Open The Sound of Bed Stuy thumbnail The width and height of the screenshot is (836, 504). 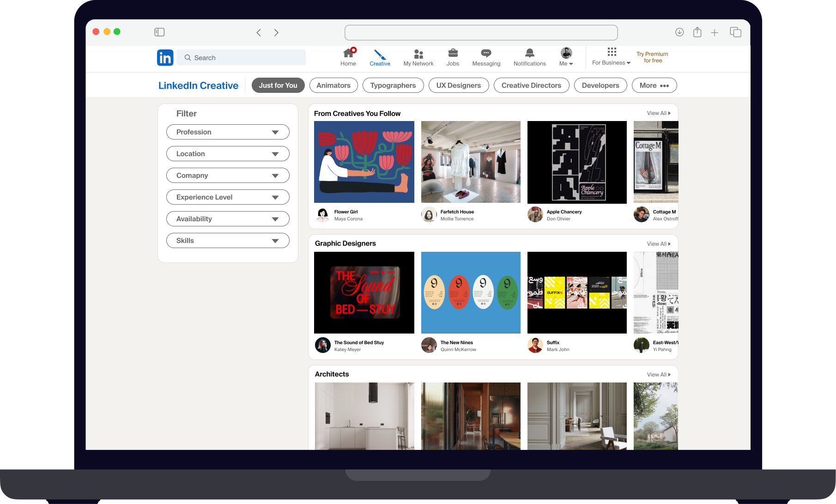pyautogui.click(x=364, y=292)
